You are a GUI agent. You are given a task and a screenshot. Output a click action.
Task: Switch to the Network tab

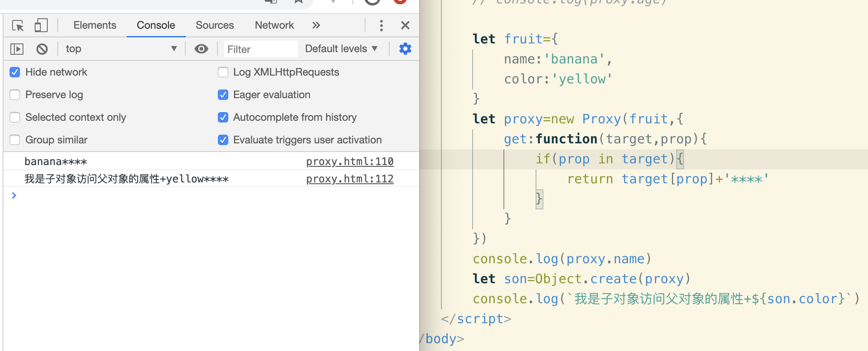(x=274, y=25)
